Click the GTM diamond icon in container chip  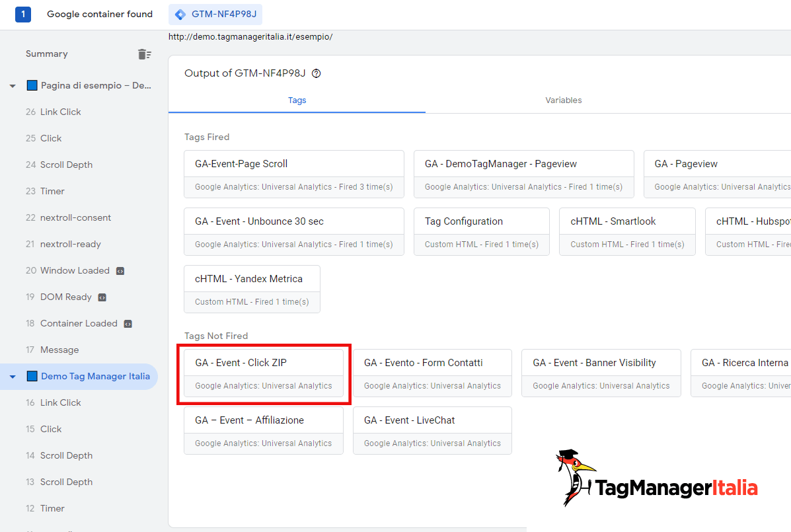(x=180, y=14)
